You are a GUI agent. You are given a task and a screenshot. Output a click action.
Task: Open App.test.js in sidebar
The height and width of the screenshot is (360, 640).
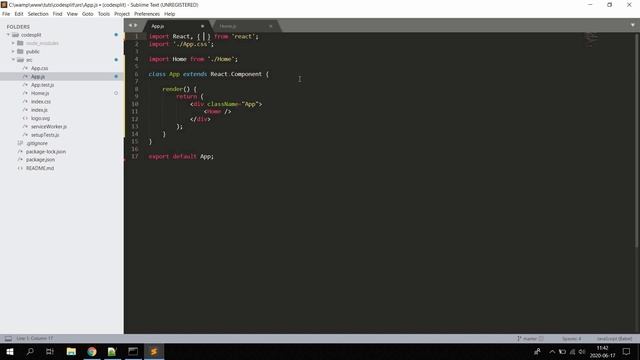[x=42, y=85]
